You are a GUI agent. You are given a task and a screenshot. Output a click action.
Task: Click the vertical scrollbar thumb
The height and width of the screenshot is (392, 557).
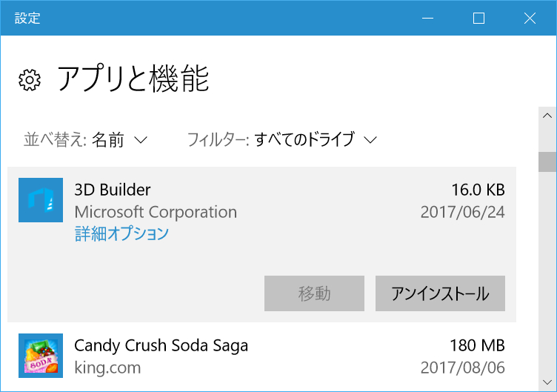[x=547, y=162]
